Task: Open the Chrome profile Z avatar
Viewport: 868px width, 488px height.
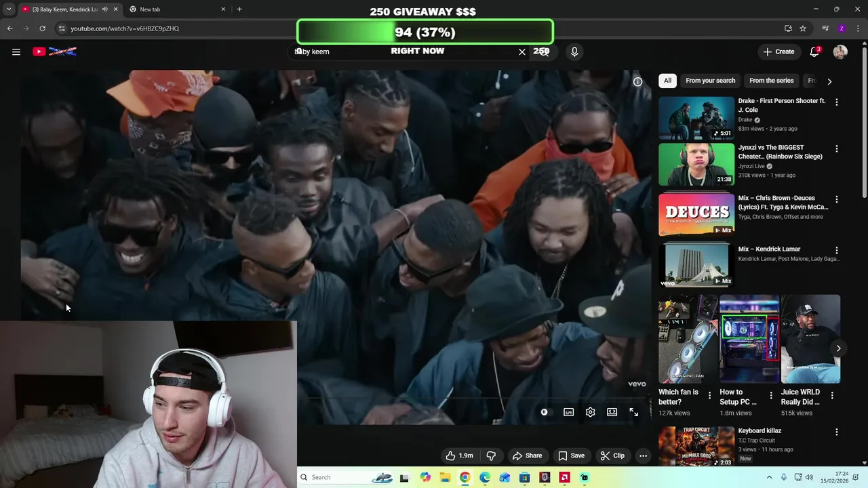Action: [x=842, y=28]
